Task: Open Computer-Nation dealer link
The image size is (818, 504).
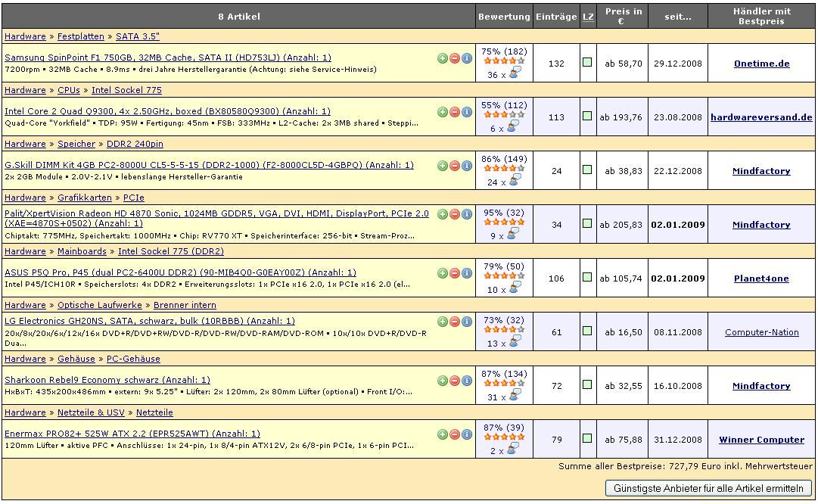Action: point(762,332)
